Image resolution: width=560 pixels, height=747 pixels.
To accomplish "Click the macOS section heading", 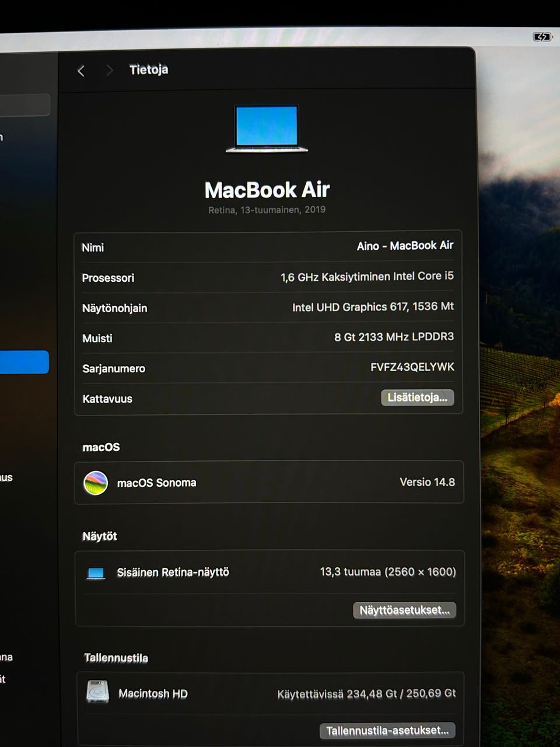I will tap(101, 448).
